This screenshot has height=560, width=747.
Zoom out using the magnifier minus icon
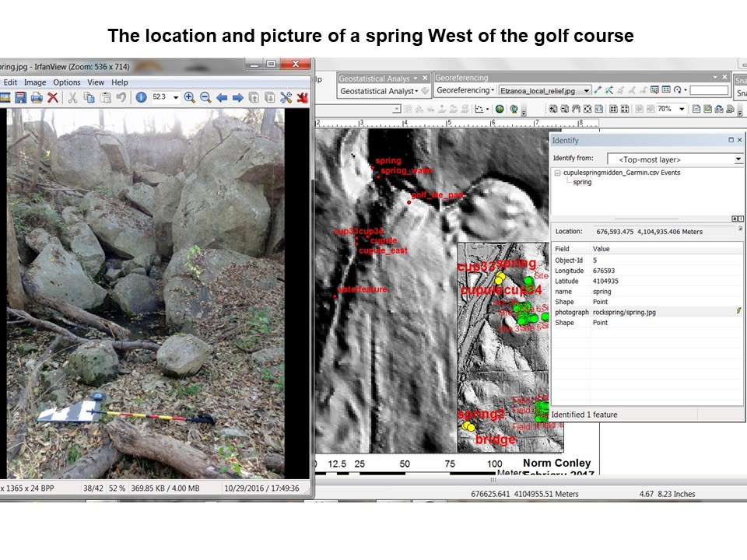[x=205, y=97]
